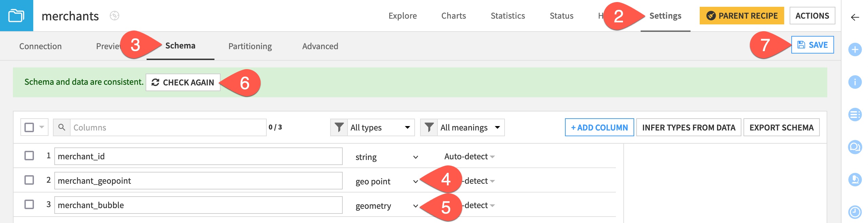Click CHECK AGAIN button

click(183, 82)
